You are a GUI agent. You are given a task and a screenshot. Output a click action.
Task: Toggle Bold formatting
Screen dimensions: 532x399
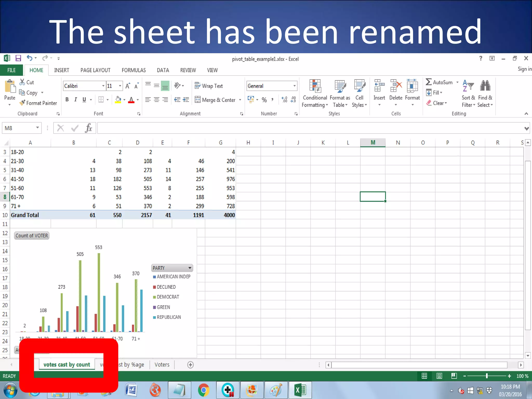[x=67, y=100]
